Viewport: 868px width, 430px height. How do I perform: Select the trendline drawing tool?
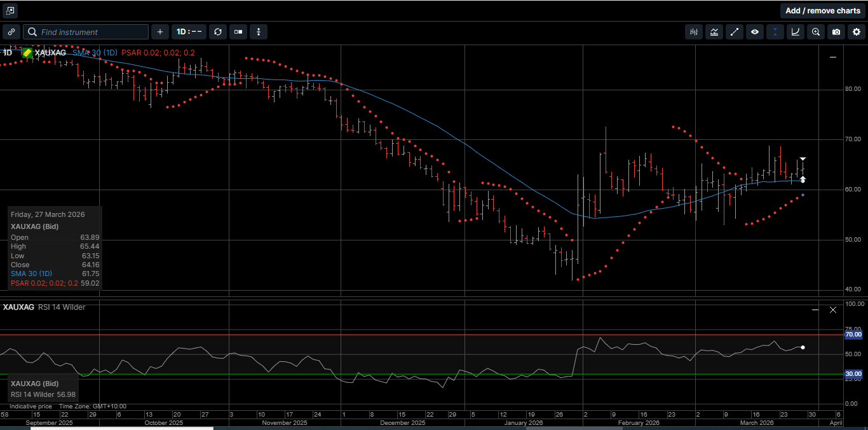click(x=735, y=32)
